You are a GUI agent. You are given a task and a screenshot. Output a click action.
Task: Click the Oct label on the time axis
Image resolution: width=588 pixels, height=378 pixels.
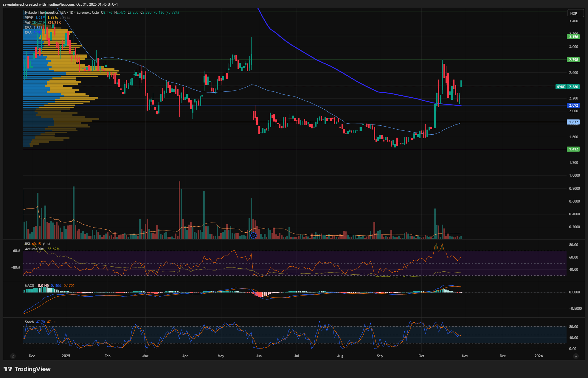click(421, 356)
